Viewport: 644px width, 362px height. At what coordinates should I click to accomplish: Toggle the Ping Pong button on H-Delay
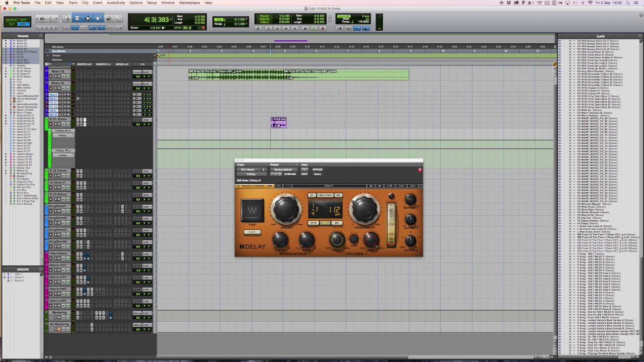click(325, 195)
